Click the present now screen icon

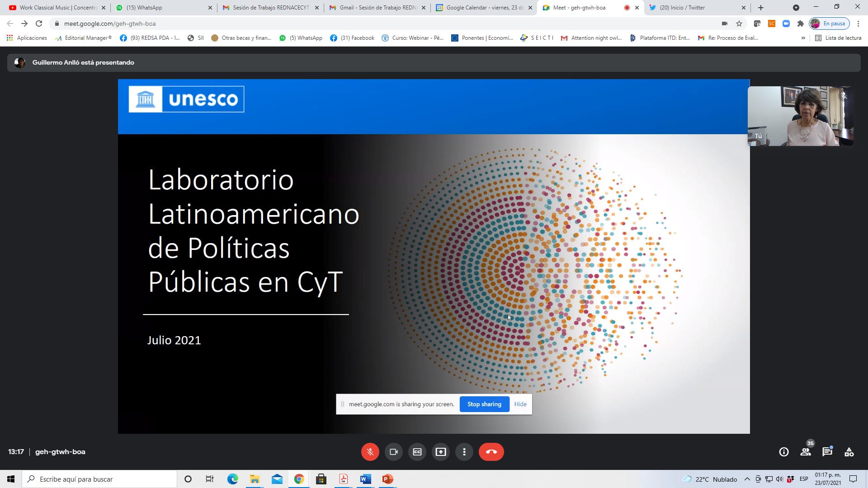[x=440, y=452]
